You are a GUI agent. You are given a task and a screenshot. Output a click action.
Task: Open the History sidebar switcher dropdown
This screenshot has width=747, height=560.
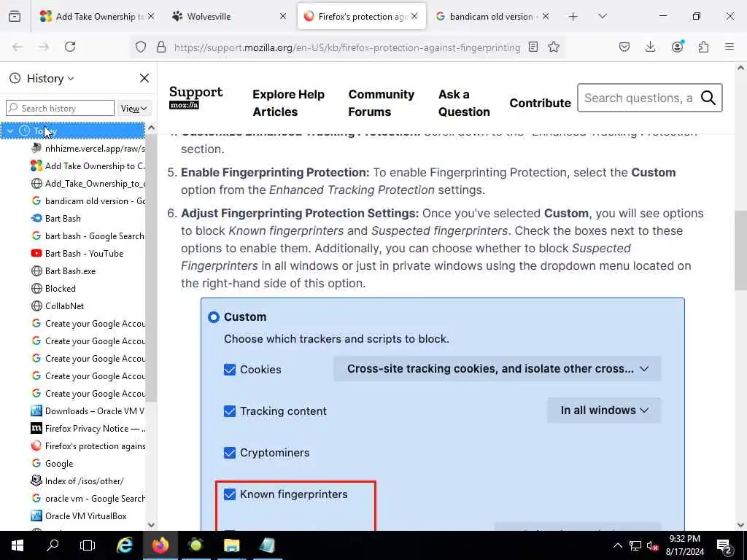[50, 79]
